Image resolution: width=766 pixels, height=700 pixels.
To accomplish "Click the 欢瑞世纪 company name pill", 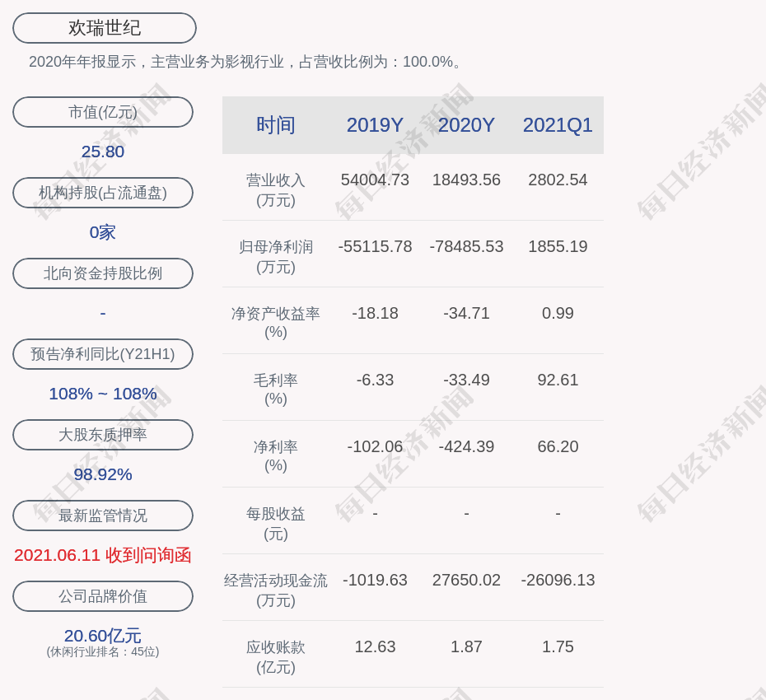I will (105, 28).
